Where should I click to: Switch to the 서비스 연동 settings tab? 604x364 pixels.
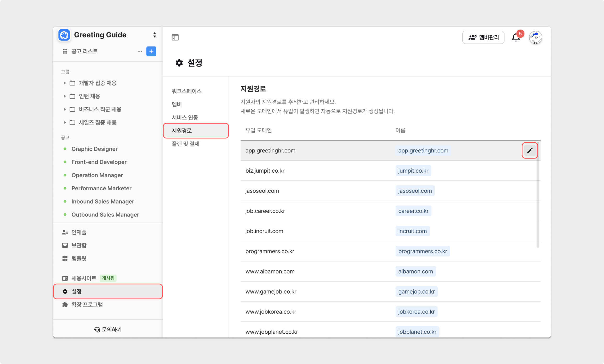coord(185,117)
